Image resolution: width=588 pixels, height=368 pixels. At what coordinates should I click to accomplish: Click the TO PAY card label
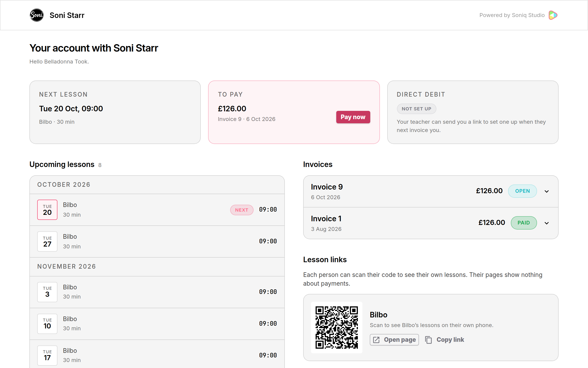click(230, 95)
